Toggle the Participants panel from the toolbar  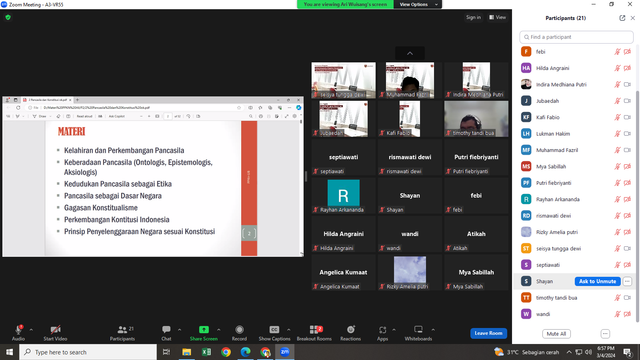(122, 330)
